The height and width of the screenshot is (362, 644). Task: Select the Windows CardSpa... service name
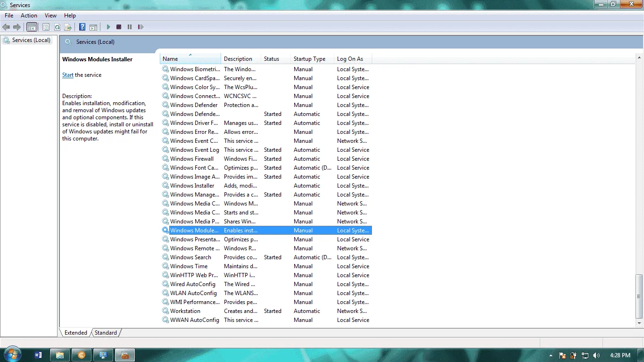[195, 78]
